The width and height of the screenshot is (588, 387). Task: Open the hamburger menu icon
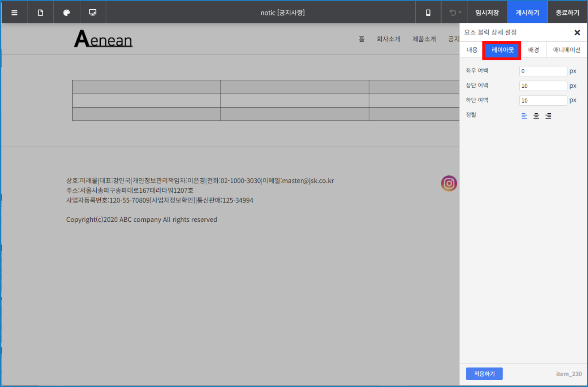(15, 13)
